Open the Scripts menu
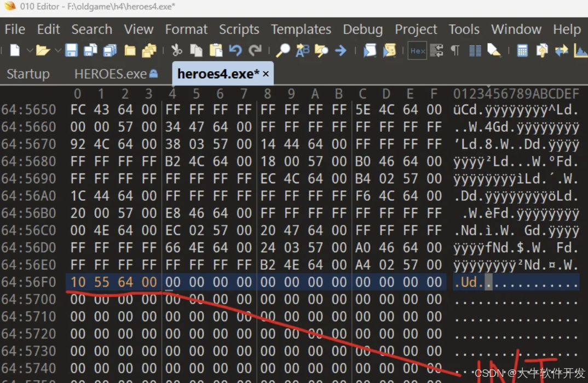The width and height of the screenshot is (588, 383). coord(239,29)
